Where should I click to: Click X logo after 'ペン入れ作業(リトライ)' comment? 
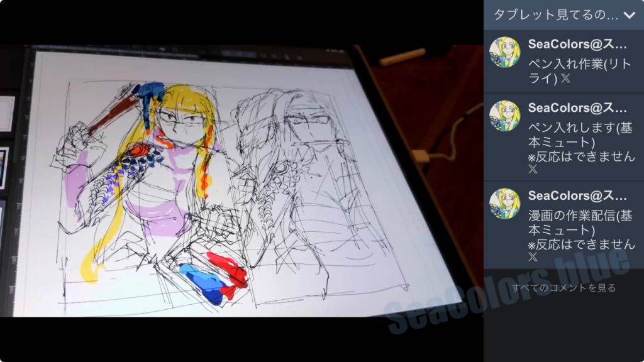pos(566,79)
